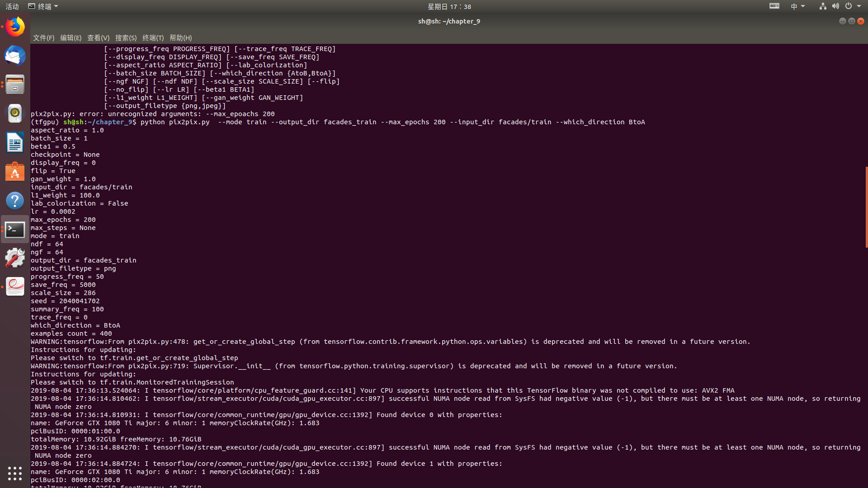
Task: Open the 编辑(E) menu
Action: click(x=71, y=38)
